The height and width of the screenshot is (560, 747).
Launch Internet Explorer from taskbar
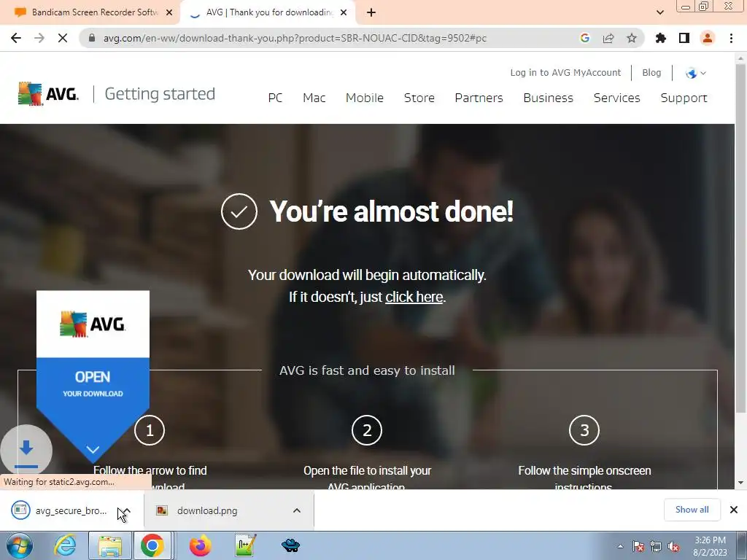pyautogui.click(x=64, y=545)
